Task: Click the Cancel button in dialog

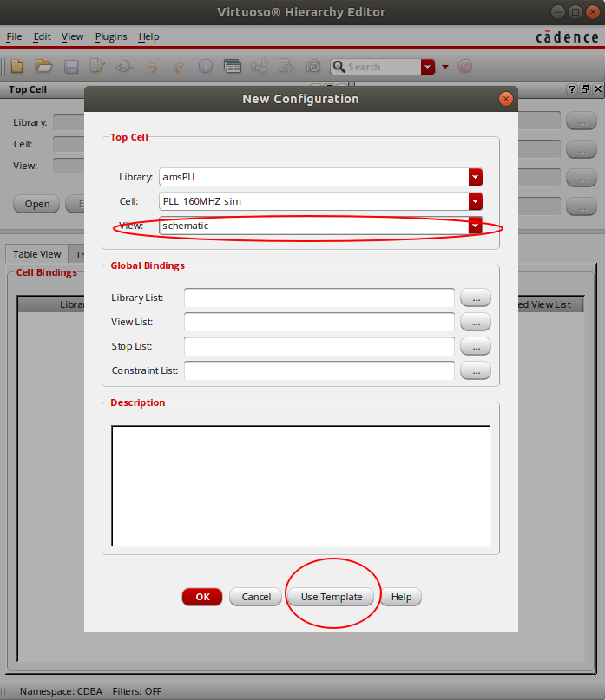Action: 256,597
